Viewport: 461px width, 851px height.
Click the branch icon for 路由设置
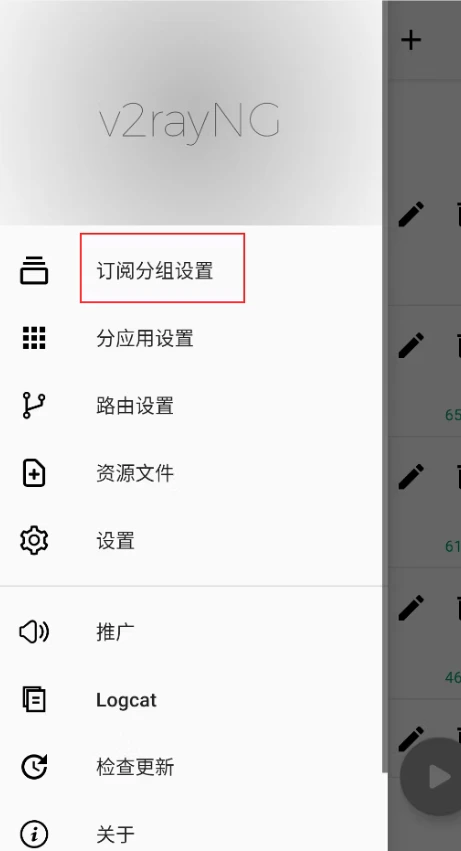tap(34, 405)
